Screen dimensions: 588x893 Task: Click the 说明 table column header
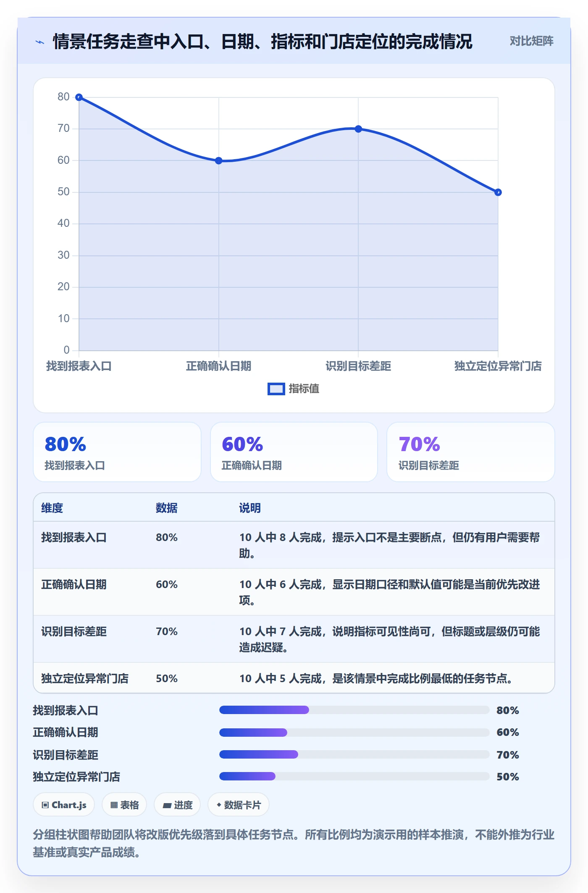pos(250,508)
